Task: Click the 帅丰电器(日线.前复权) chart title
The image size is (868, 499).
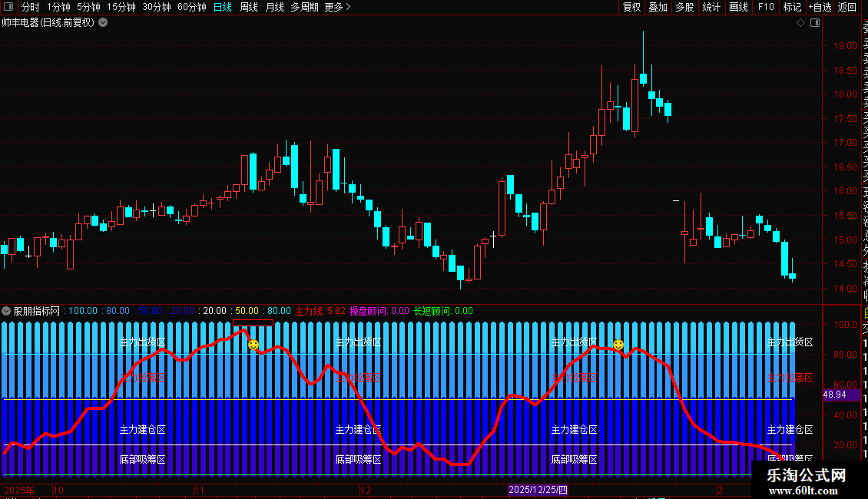Action: pos(48,23)
